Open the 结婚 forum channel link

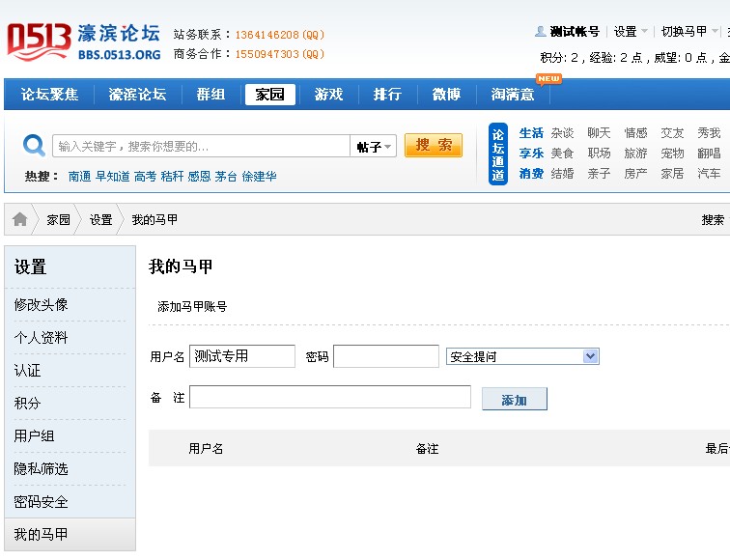(x=562, y=174)
